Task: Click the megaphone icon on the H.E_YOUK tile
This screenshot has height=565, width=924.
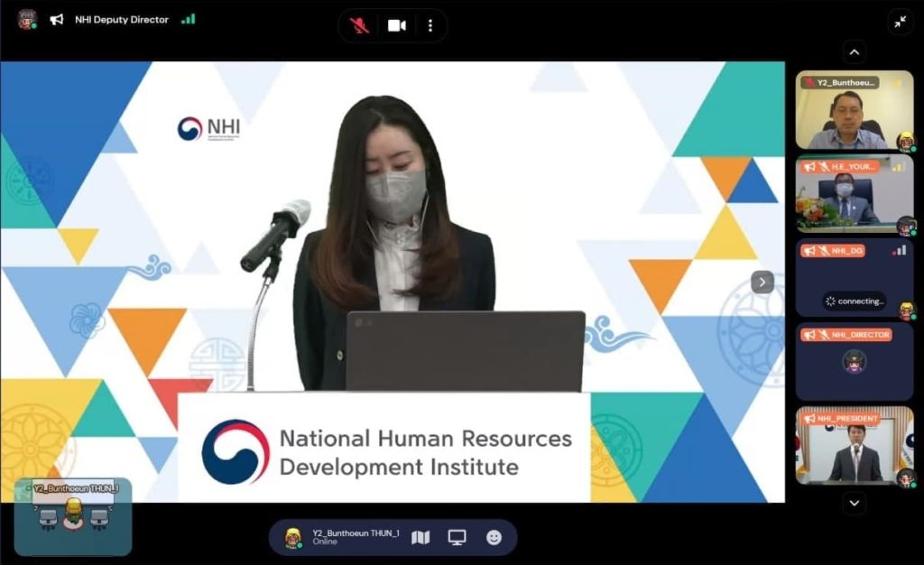Action: 809,167
